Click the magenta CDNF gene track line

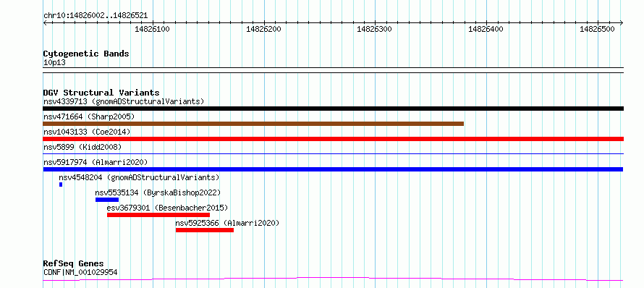point(333,279)
